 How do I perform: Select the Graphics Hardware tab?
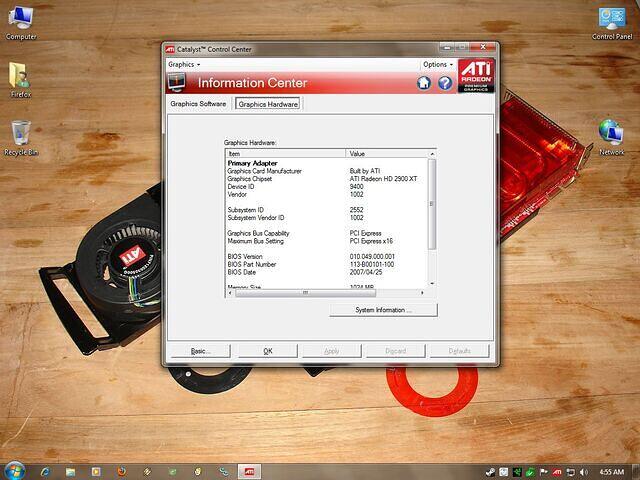(268, 104)
